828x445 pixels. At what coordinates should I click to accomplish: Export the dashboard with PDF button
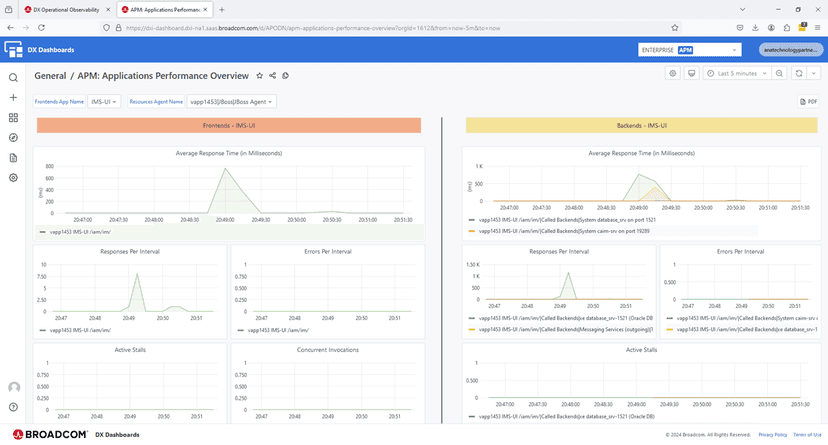808,102
